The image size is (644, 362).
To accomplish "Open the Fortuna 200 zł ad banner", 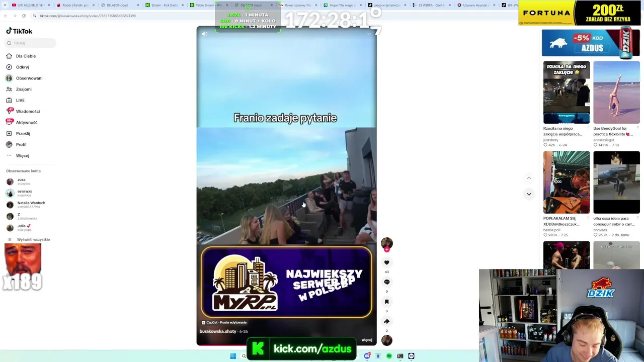I will pos(579,13).
